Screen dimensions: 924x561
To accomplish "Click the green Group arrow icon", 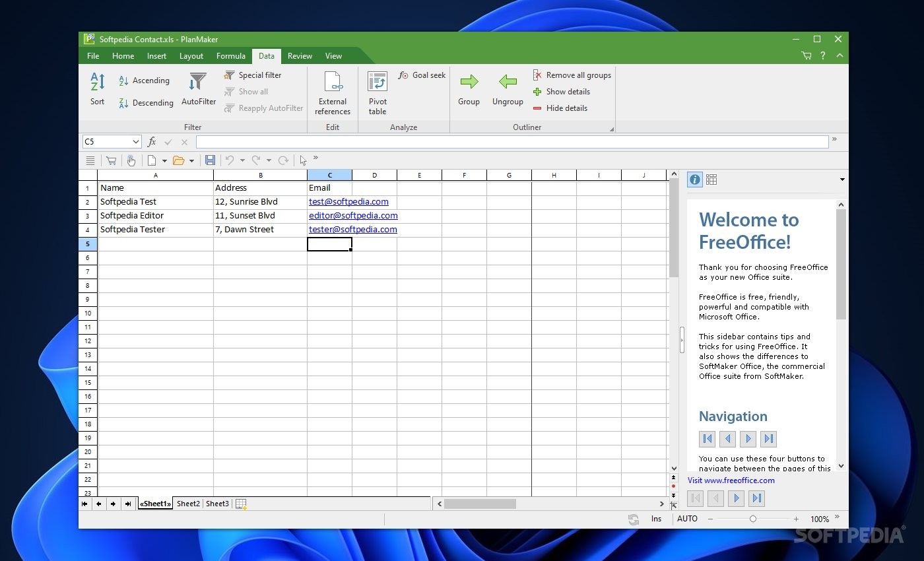I will [469, 82].
